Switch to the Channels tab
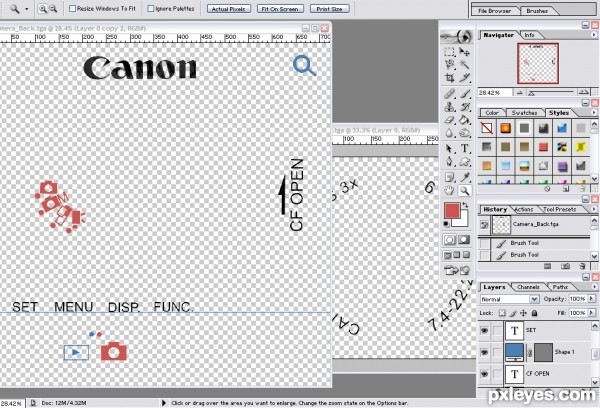The height and width of the screenshot is (408, 600). [528, 287]
